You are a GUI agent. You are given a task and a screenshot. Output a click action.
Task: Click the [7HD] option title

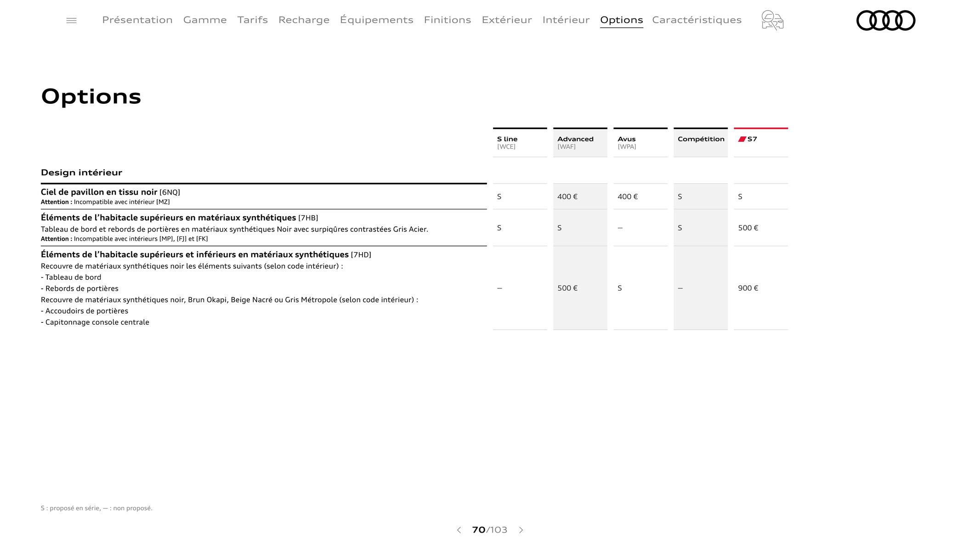tap(206, 255)
